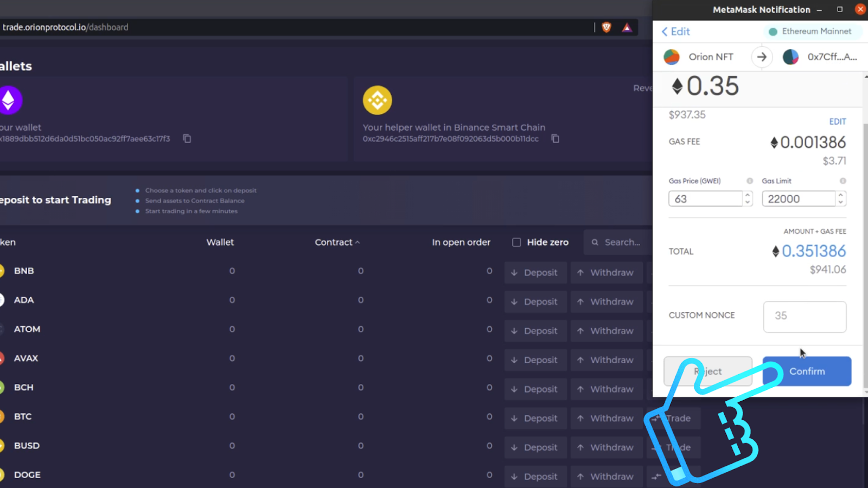The height and width of the screenshot is (488, 868).
Task: Select the AVAX token name
Action: (x=26, y=358)
